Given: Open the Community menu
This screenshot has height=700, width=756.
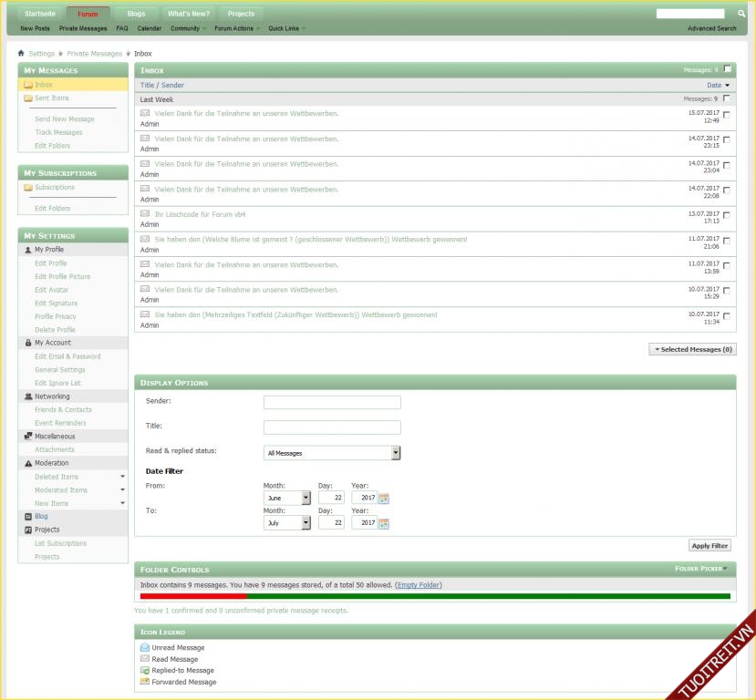Looking at the screenshot, I should tap(187, 28).
